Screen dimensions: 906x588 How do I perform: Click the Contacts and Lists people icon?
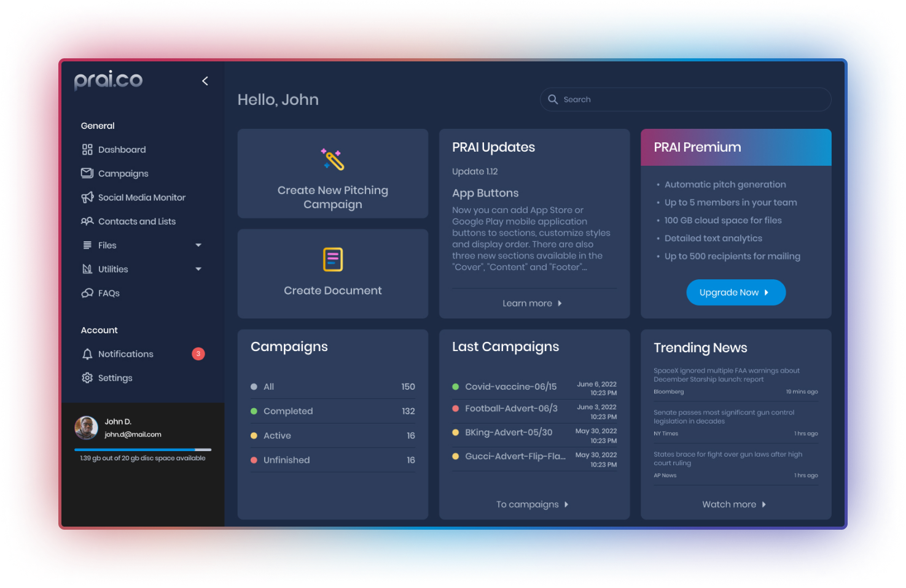click(87, 221)
